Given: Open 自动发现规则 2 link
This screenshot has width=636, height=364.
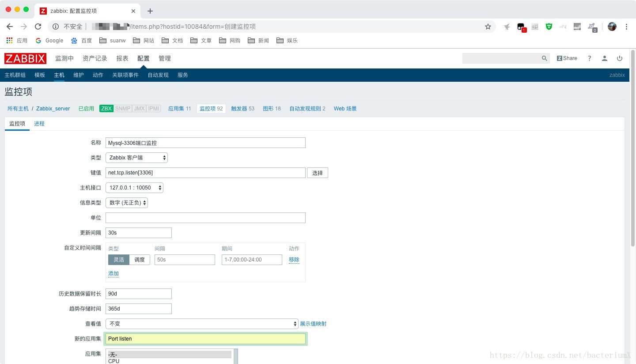Looking at the screenshot, I should click(307, 109).
